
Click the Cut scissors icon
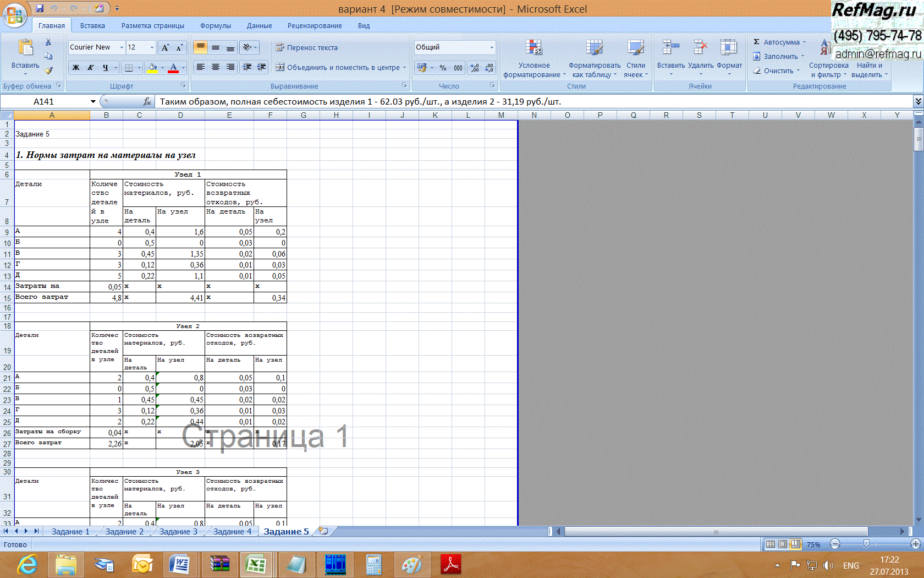pos(48,42)
